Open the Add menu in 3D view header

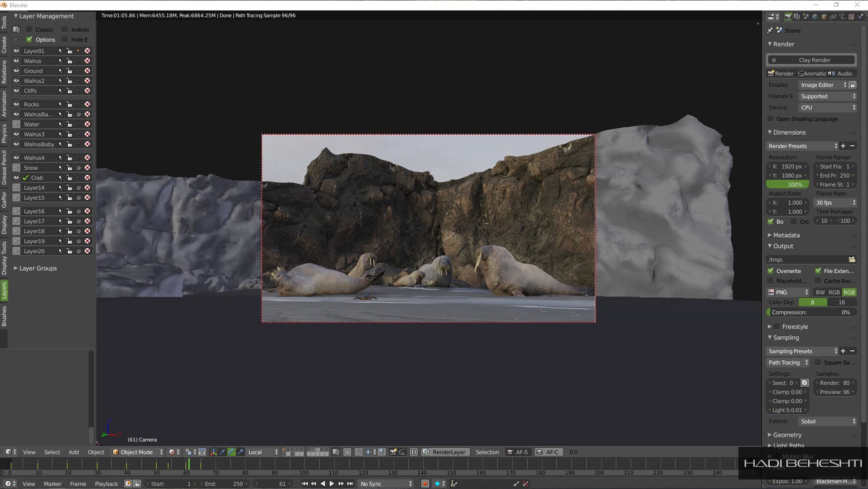coord(73,452)
